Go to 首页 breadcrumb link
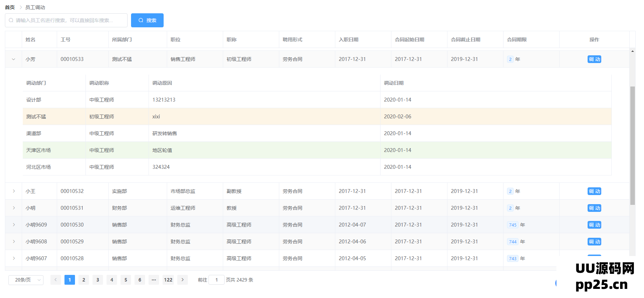This screenshot has height=298, width=644. pos(10,7)
